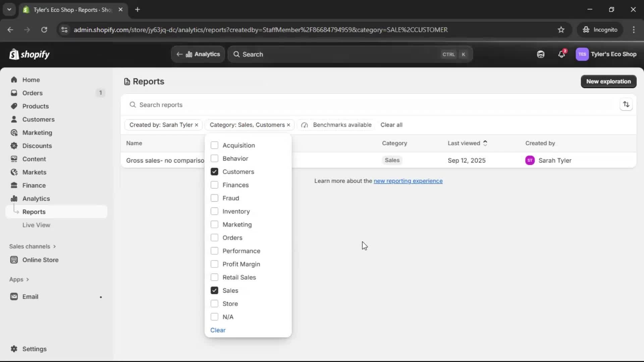
Task: Open the new reporting experience link
Action: (408, 181)
